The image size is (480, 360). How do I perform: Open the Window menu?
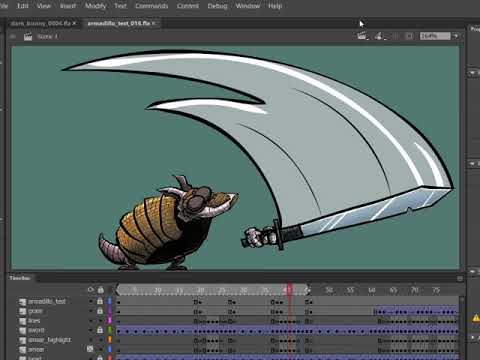pyautogui.click(x=248, y=6)
